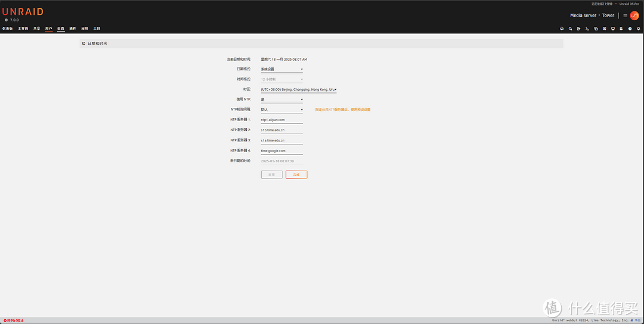Open 工具 tools tab
The image size is (644, 324).
[97, 29]
